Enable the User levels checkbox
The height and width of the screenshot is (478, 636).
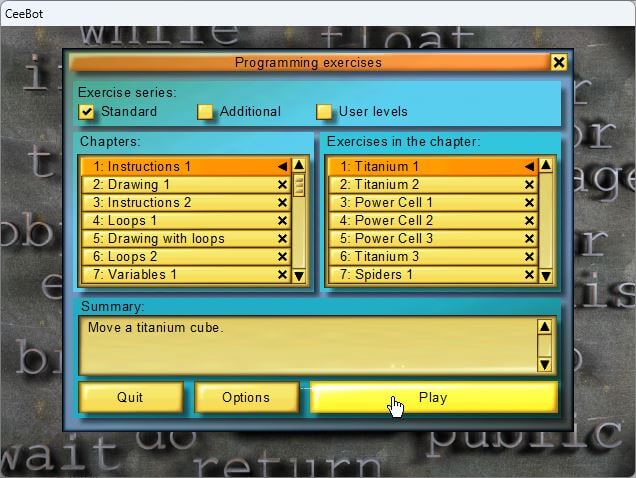(x=324, y=112)
